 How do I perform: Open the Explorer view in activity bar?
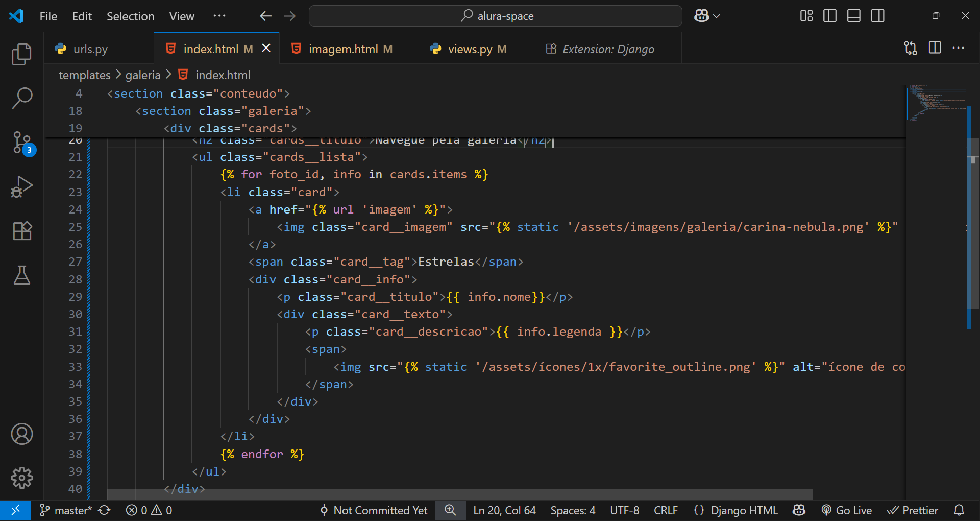pyautogui.click(x=21, y=54)
